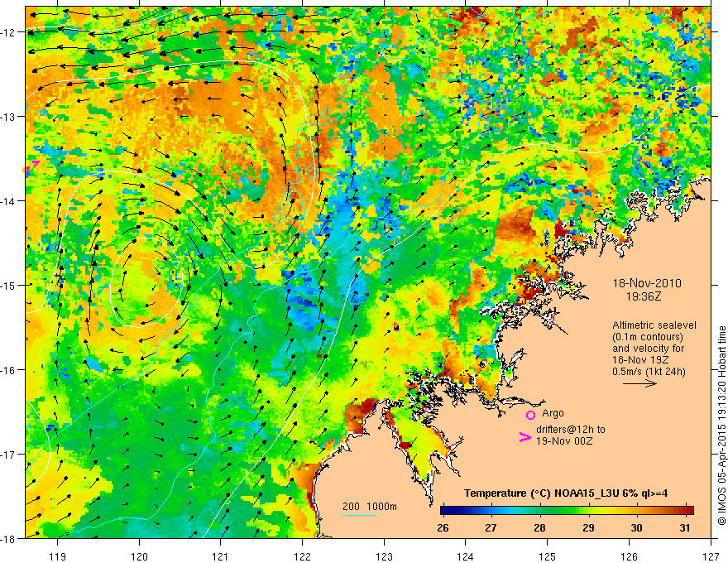Click the cyan 200 1000m depth line sample
This screenshot has height=563, width=728.
tap(359, 515)
